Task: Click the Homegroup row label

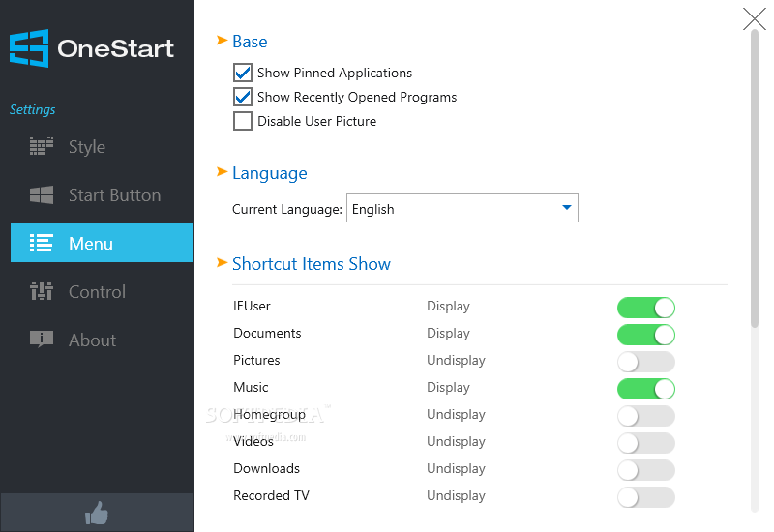Action: click(269, 415)
